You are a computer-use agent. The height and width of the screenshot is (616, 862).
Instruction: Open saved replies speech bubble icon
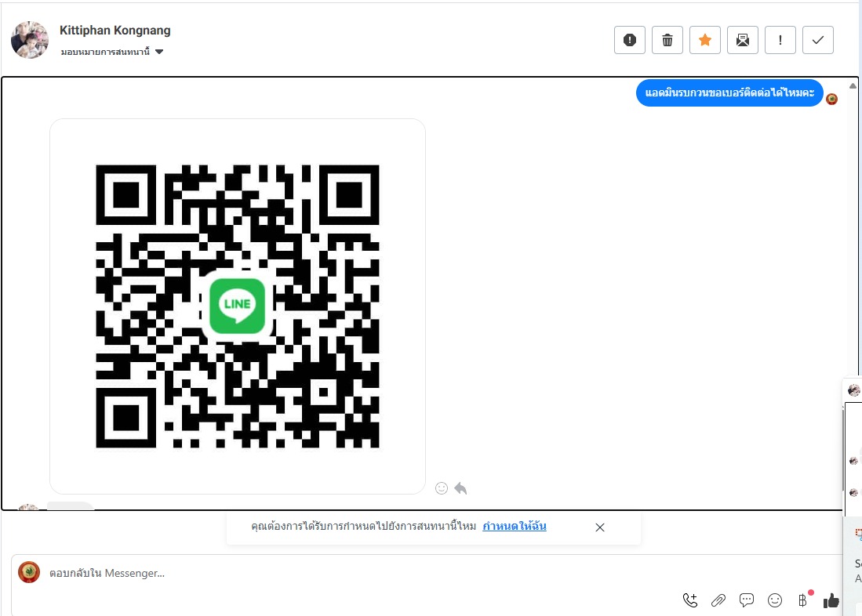point(747,600)
